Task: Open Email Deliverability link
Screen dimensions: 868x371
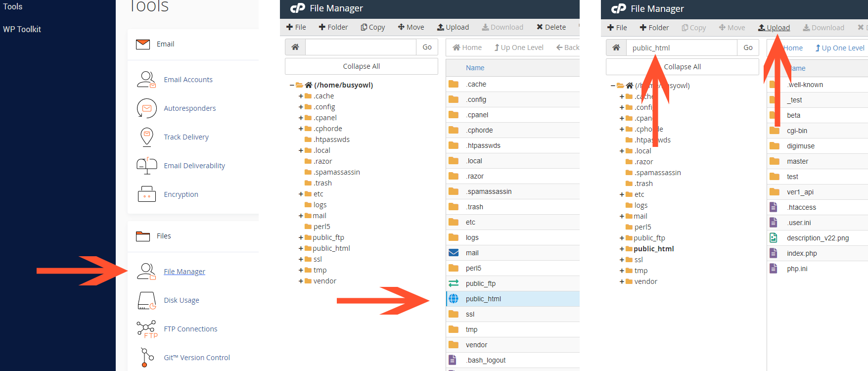Action: point(194,166)
